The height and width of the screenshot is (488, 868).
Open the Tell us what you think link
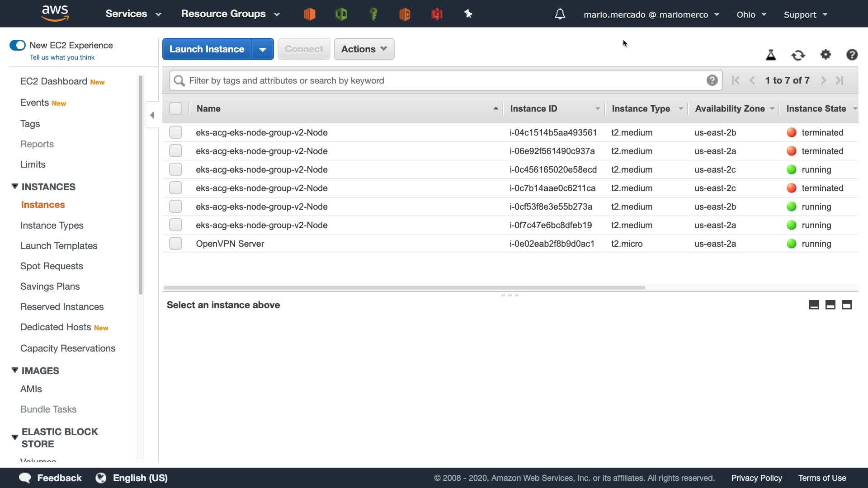[62, 57]
